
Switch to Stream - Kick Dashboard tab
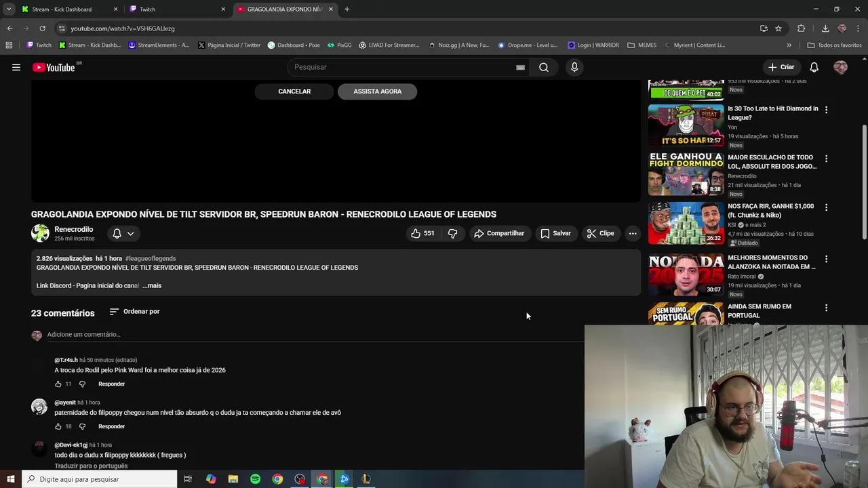[70, 9]
